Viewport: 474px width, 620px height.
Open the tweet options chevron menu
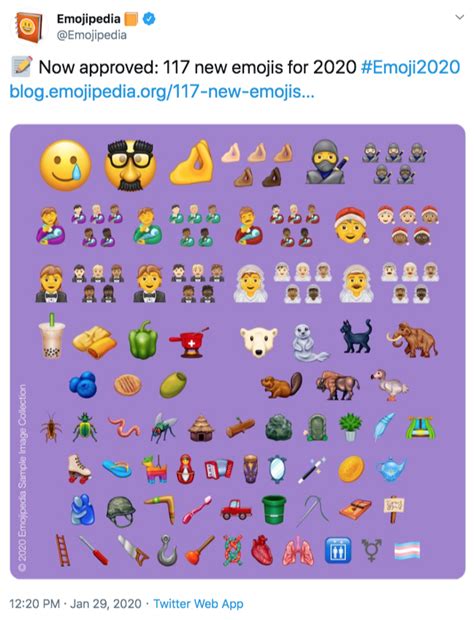459,17
